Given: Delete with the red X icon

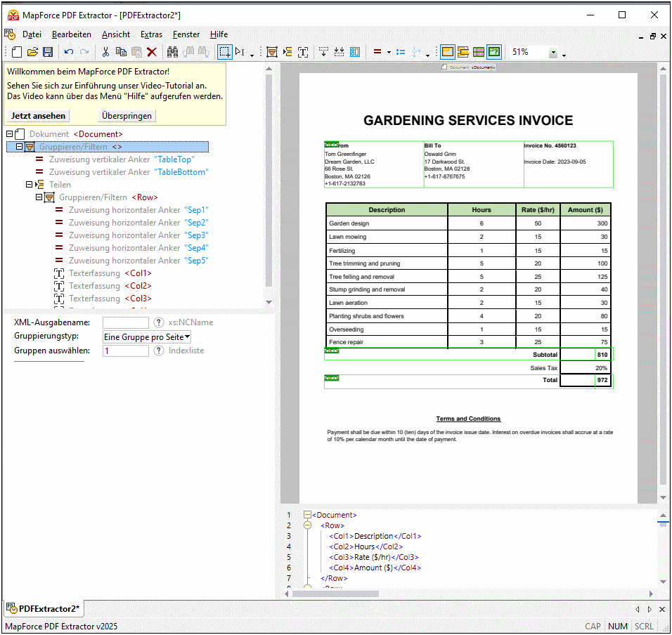Looking at the screenshot, I should click(152, 52).
